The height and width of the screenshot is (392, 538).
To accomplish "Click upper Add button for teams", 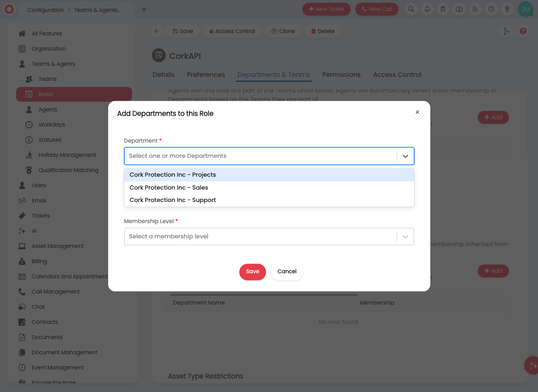I will coord(493,117).
